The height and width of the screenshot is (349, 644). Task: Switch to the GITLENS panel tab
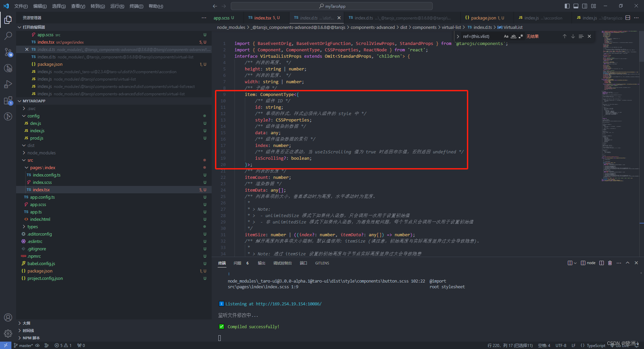[x=322, y=263]
